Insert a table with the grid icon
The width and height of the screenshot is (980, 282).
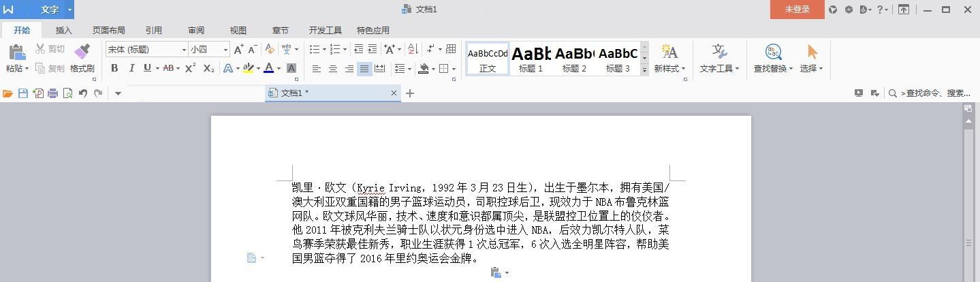pos(451,49)
